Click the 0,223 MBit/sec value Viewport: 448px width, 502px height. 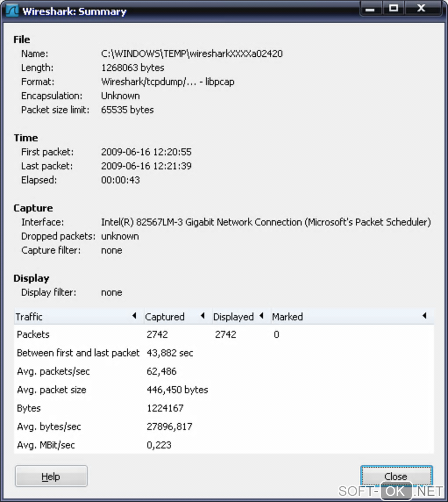tap(159, 445)
